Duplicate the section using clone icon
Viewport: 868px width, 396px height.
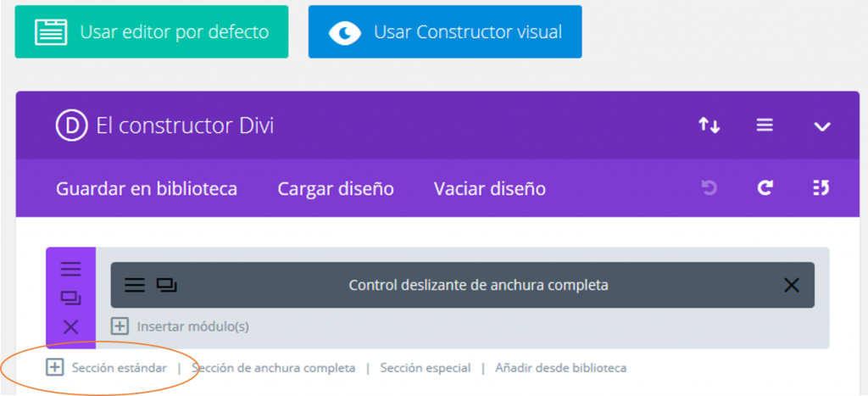pyautogui.click(x=70, y=298)
